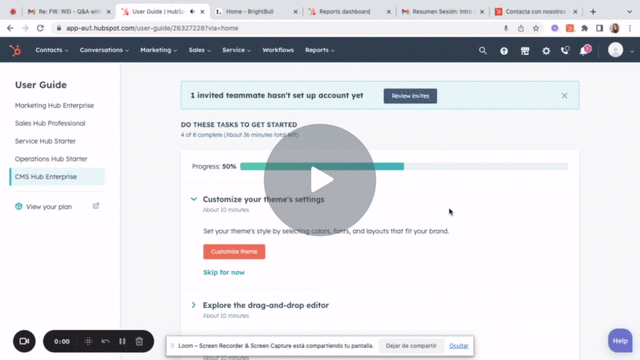This screenshot has width=640, height=360.
Task: Click the microphone icon in the address bar
Action: point(506,28)
